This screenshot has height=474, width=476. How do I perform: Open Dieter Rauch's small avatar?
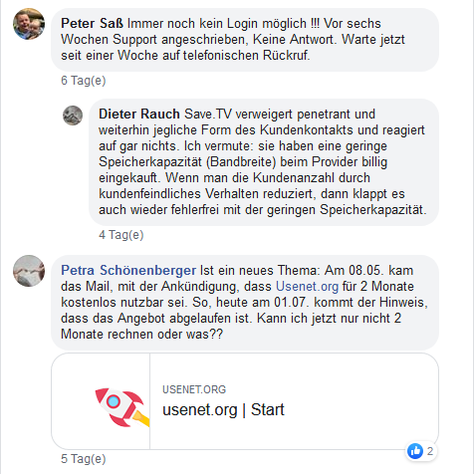point(73,116)
